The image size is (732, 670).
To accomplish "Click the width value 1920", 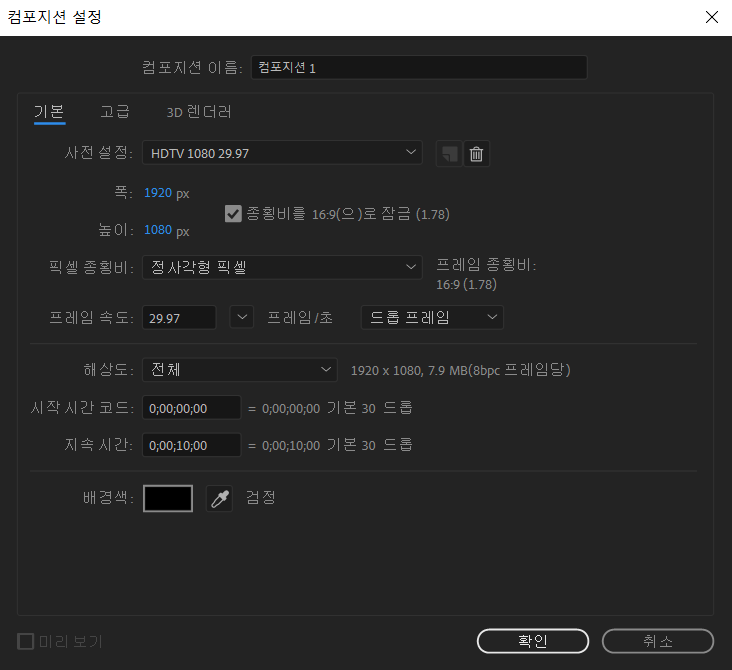I will pyautogui.click(x=158, y=192).
